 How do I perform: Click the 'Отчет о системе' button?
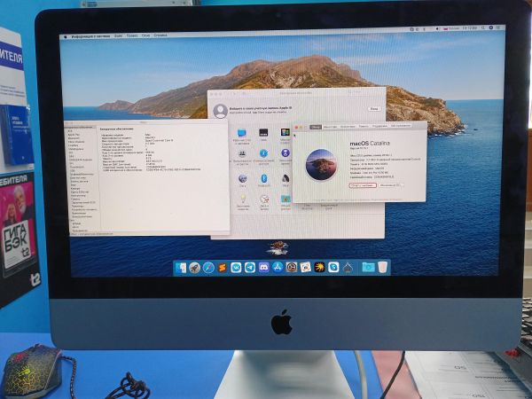[x=363, y=185]
